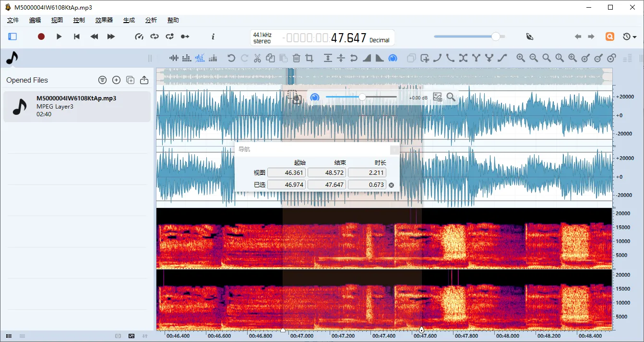The height and width of the screenshot is (342, 644).
Task: Click the Decimal time format selector
Action: (379, 40)
